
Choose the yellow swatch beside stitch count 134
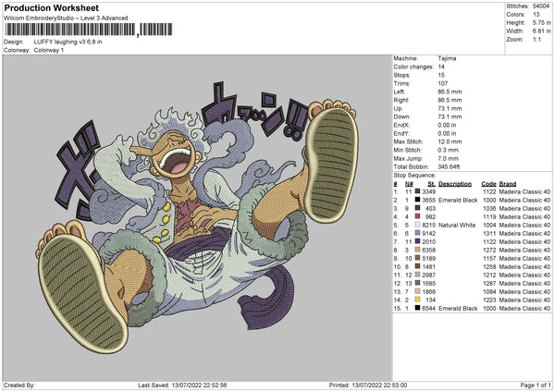coord(417,300)
